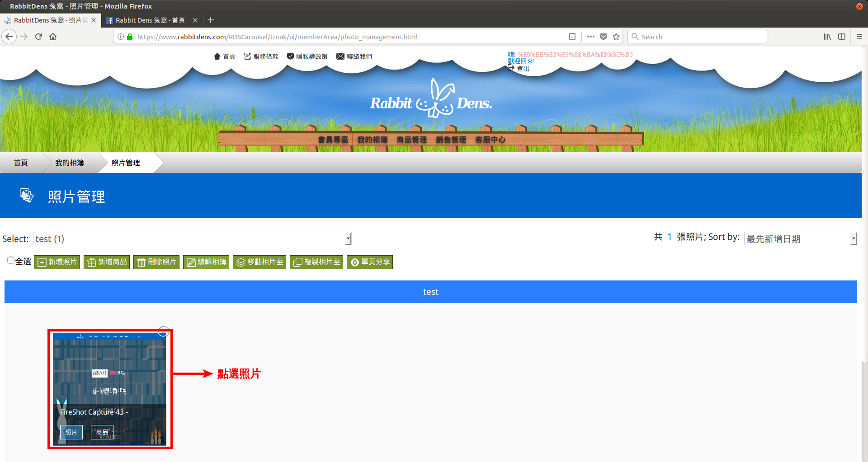Save page to Pocket
This screenshot has height=462, width=868.
604,37
